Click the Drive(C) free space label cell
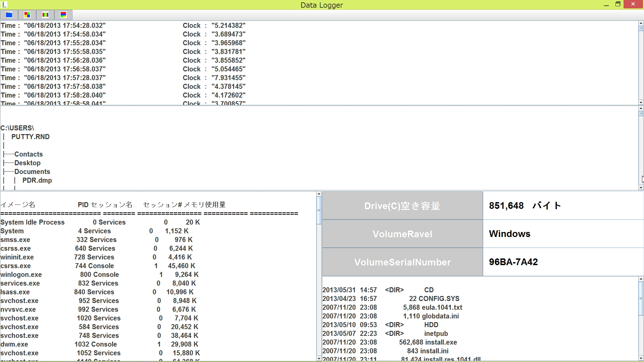The height and width of the screenshot is (362, 644). pos(402,206)
